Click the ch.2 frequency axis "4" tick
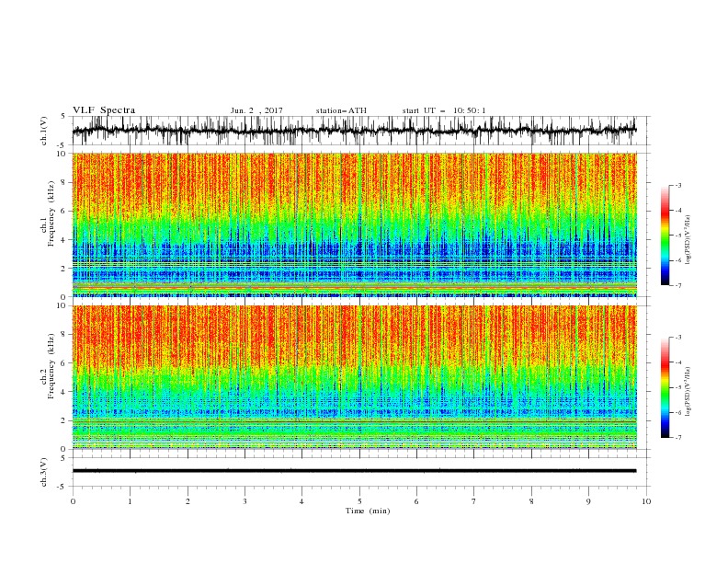The height and width of the screenshot is (563, 728). click(x=63, y=392)
